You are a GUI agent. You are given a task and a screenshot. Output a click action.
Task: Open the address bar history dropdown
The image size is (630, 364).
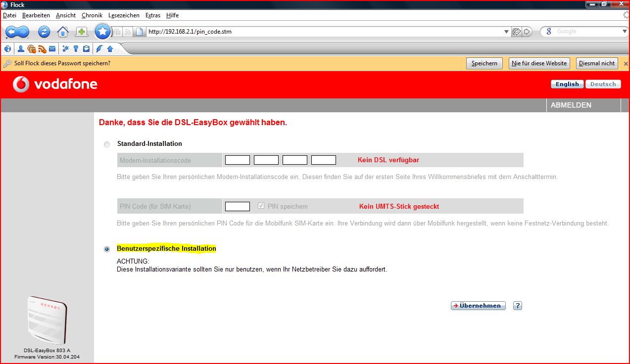tap(506, 31)
